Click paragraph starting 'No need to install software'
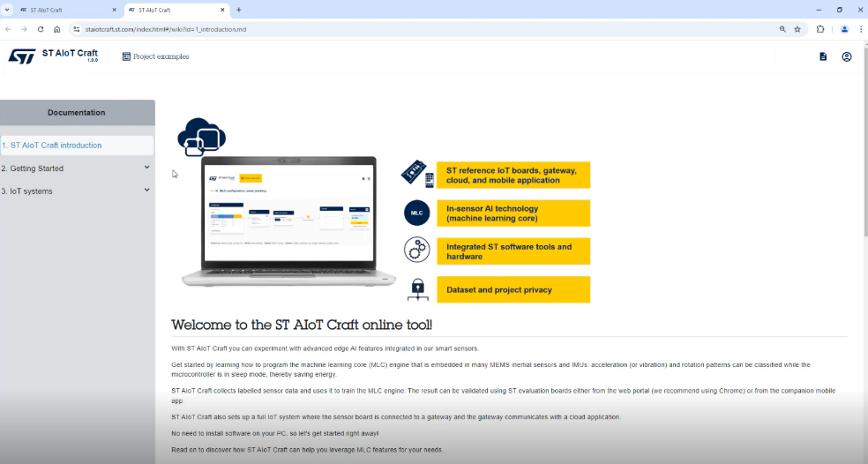The height and width of the screenshot is (464, 868). pos(275,433)
